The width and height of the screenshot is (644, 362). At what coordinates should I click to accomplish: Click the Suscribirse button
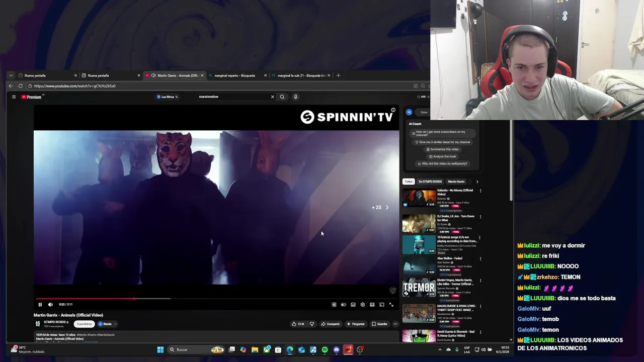click(84, 324)
